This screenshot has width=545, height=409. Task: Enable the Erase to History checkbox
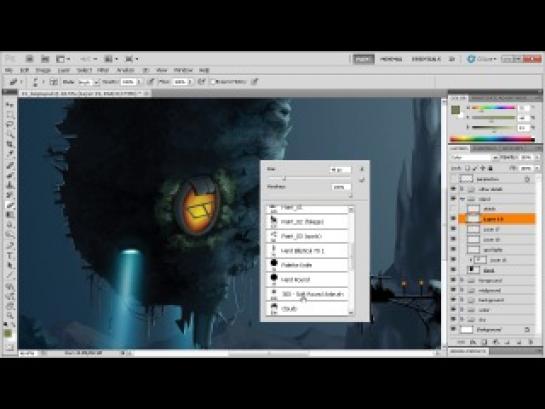pos(213,82)
